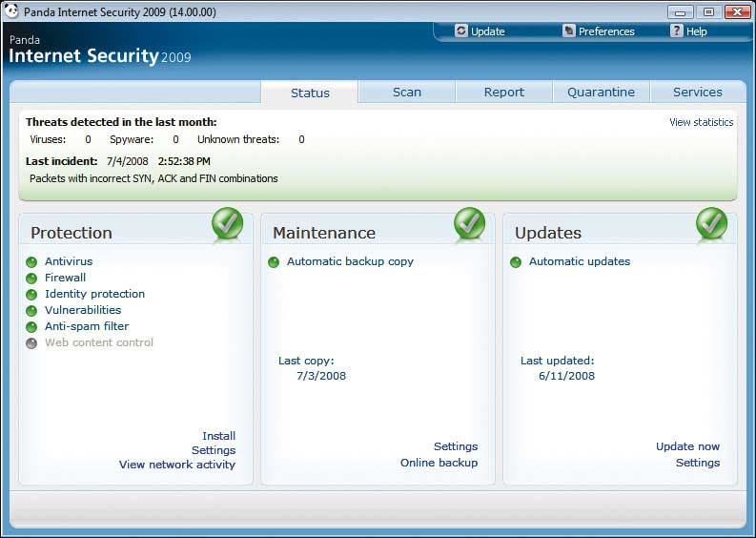Click green status dot beside Vulnerabilities
The width and height of the screenshot is (756, 538).
[x=31, y=311]
